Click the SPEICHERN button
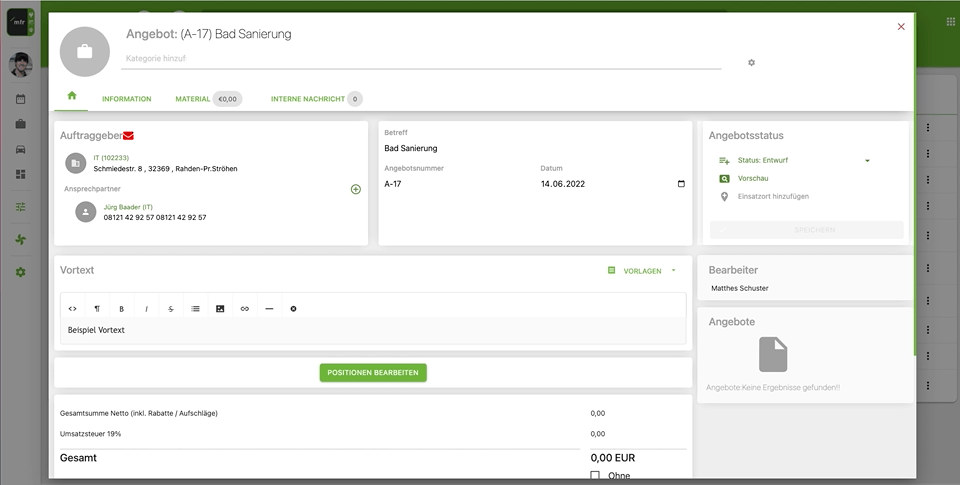The image size is (960, 485). click(806, 230)
